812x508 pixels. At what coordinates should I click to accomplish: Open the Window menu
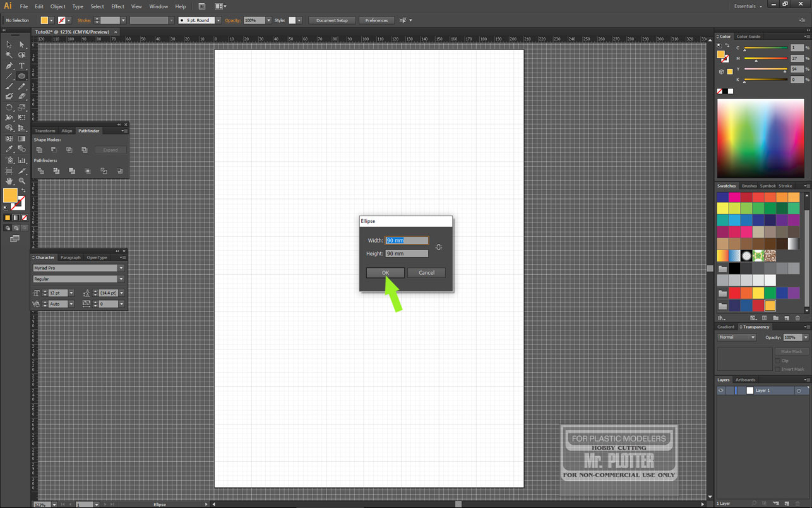pos(158,6)
